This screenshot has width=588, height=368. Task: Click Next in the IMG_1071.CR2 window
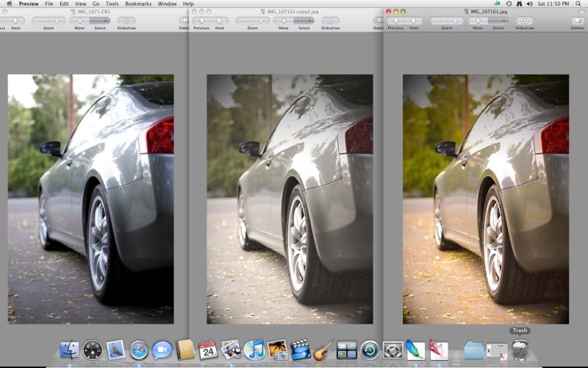(x=15, y=21)
